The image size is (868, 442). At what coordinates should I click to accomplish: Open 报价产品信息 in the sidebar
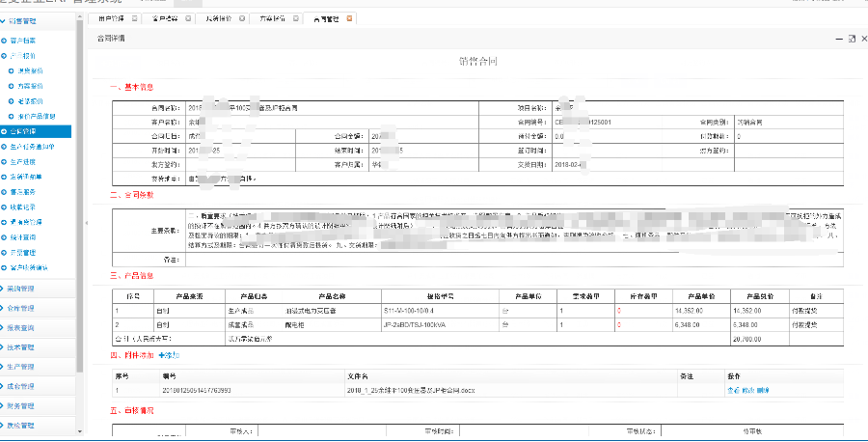pyautogui.click(x=37, y=117)
